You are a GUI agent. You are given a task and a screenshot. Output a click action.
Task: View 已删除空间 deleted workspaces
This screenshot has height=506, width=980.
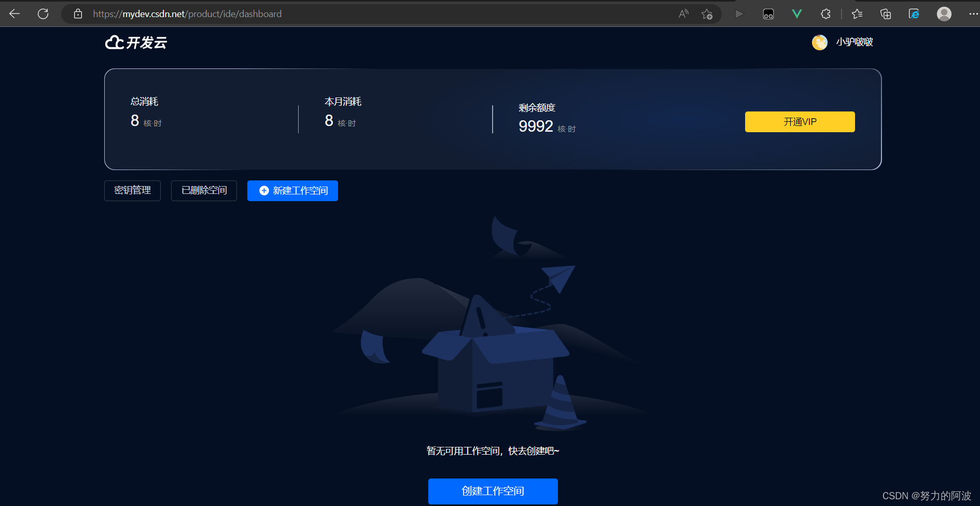click(x=204, y=191)
